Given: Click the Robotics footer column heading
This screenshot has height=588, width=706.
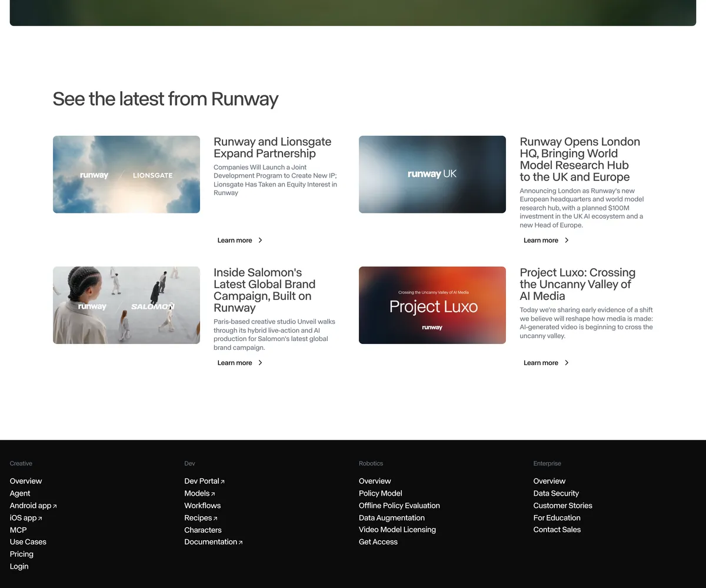Looking at the screenshot, I should (371, 464).
